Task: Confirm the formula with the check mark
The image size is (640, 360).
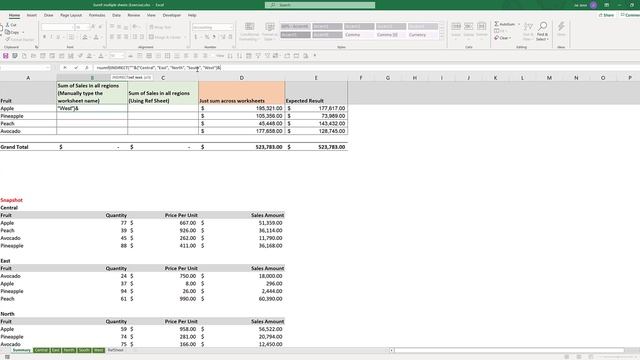Action: point(76,68)
